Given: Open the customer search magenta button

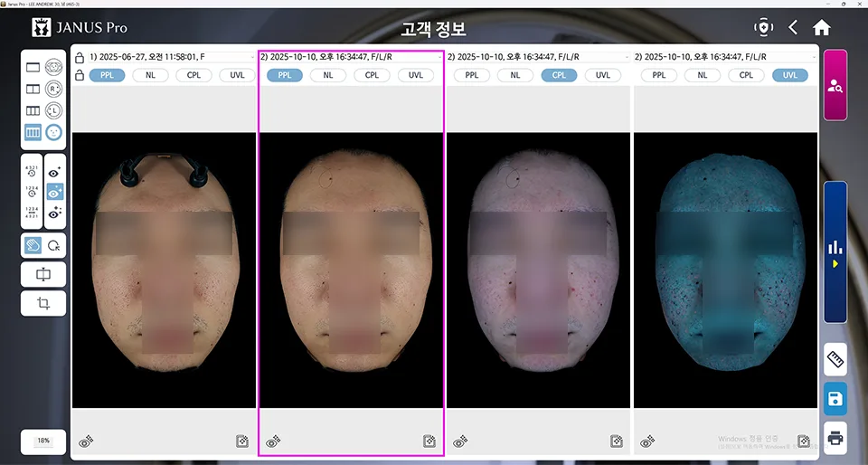Looking at the screenshot, I should 835,85.
